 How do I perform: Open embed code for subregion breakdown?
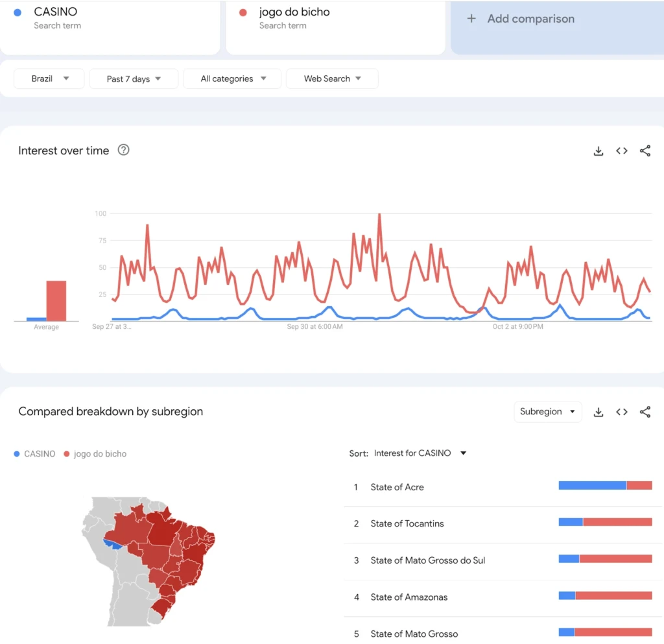(622, 412)
